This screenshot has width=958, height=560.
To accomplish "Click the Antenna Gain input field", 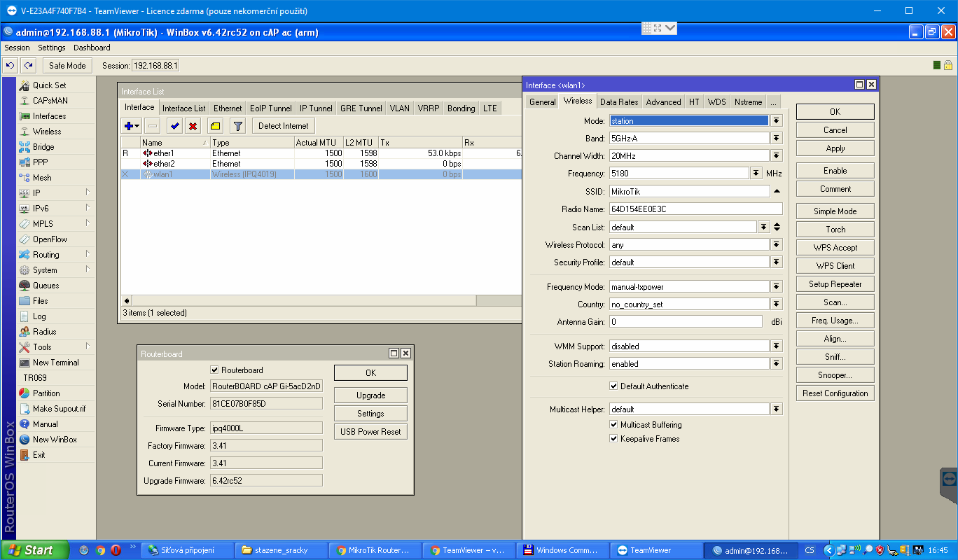I will coord(686,322).
